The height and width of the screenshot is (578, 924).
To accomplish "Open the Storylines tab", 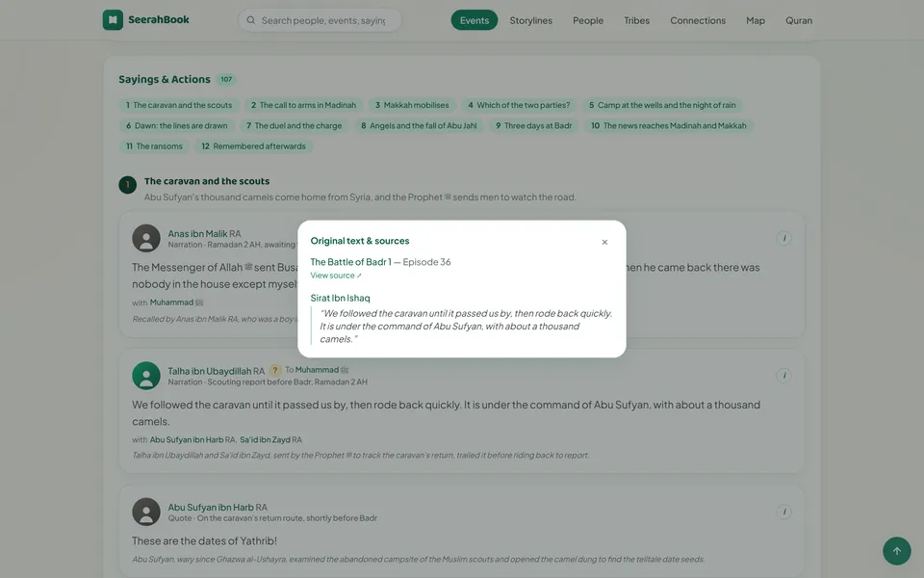I will coord(531,20).
